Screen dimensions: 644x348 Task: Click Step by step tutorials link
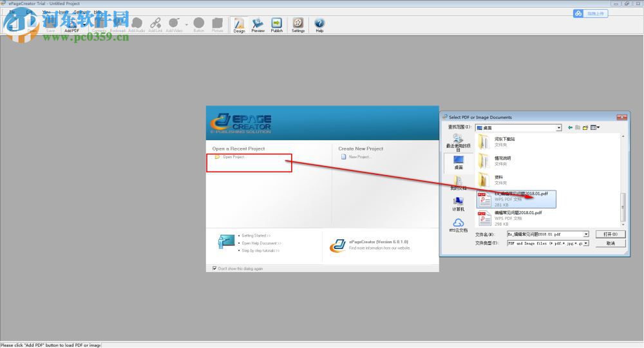tap(260, 251)
